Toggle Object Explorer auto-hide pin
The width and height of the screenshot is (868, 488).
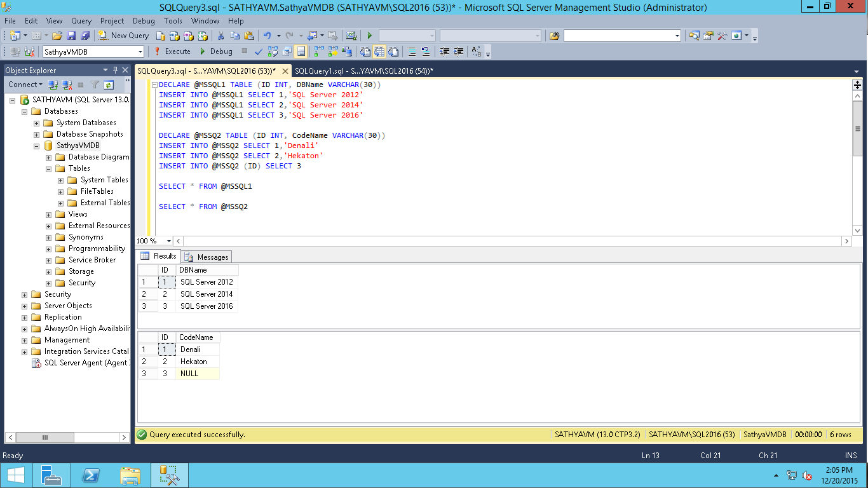click(115, 70)
